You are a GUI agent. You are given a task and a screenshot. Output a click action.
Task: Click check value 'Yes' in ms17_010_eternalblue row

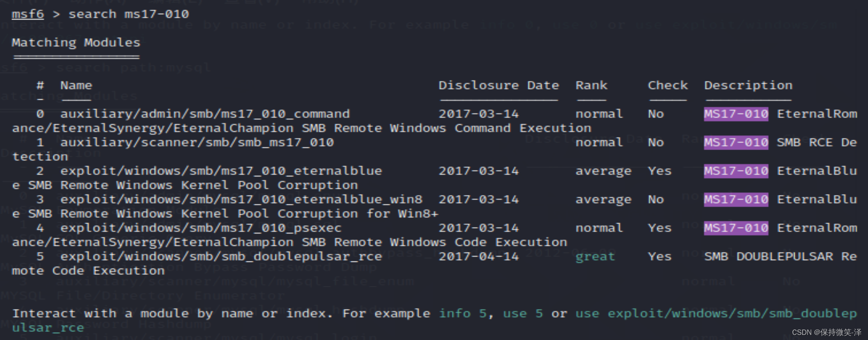pos(660,171)
